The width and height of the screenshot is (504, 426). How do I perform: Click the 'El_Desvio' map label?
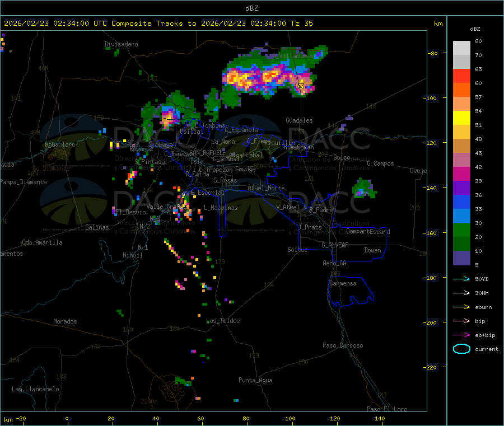130,212
